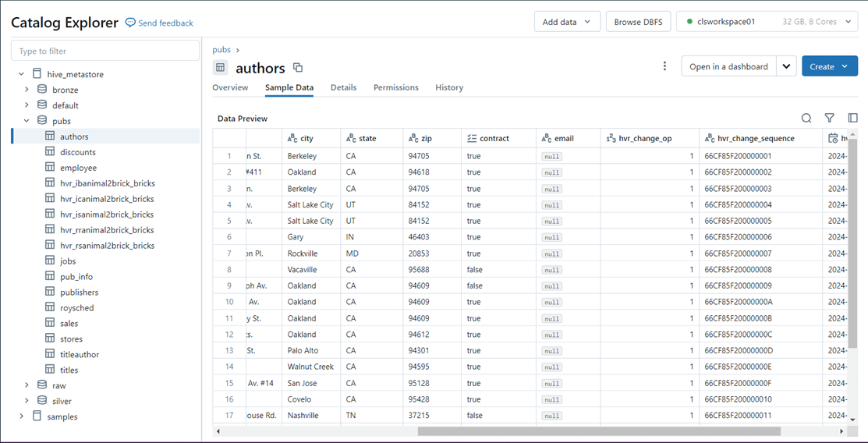Click the silver schema database icon

coord(42,400)
